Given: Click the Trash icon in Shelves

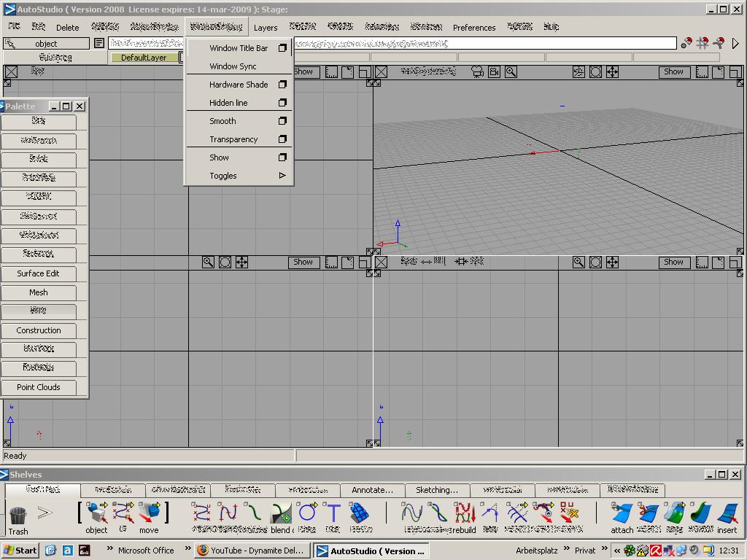Looking at the screenshot, I should point(18,516).
